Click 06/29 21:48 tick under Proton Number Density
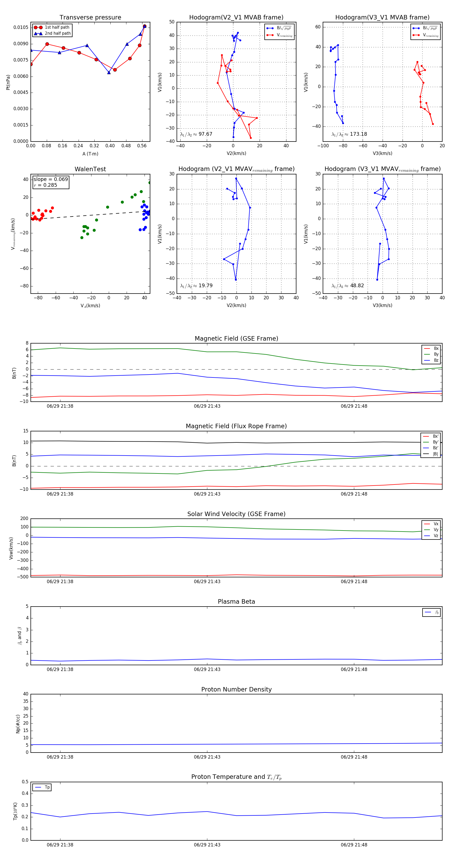This screenshot has width=473, height=868. 354,757
